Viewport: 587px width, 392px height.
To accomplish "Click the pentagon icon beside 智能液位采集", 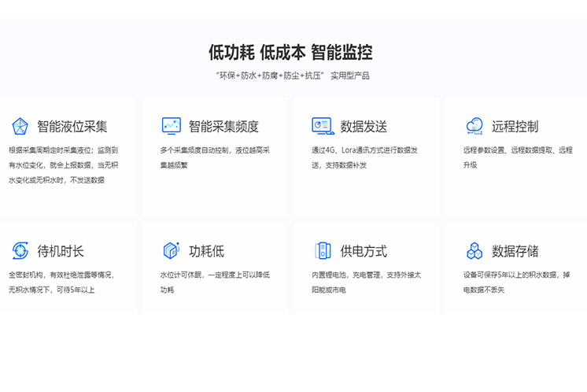I will point(20,126).
